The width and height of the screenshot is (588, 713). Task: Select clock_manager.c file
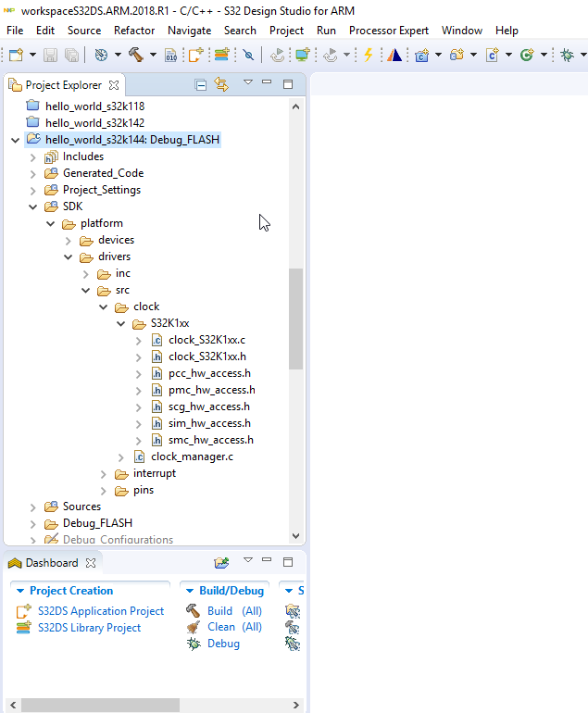pos(192,457)
